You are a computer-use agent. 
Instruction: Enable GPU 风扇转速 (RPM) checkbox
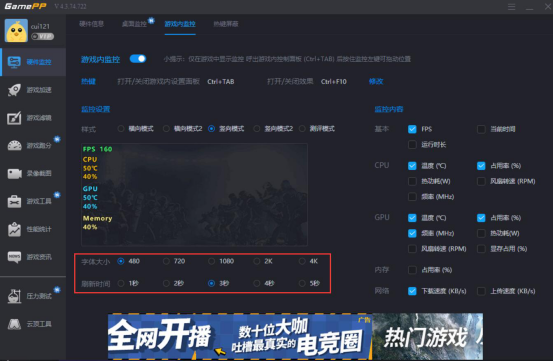(x=412, y=249)
